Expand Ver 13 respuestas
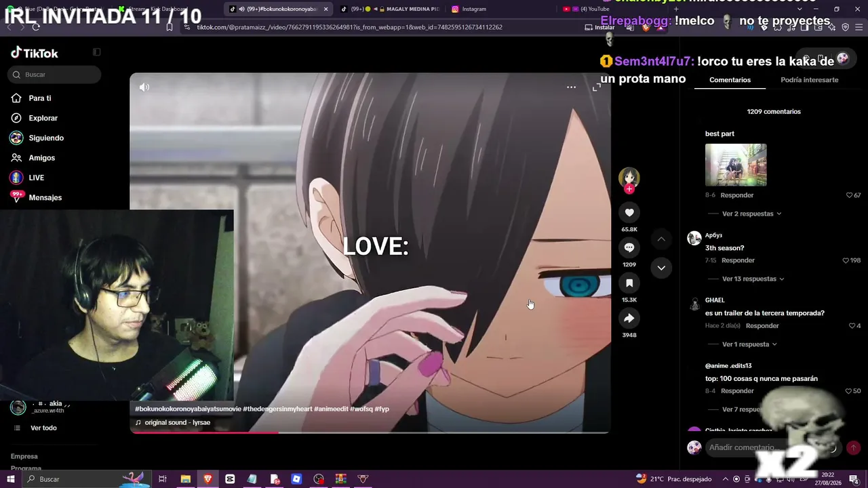Viewport: 868px width, 488px height. click(x=753, y=279)
